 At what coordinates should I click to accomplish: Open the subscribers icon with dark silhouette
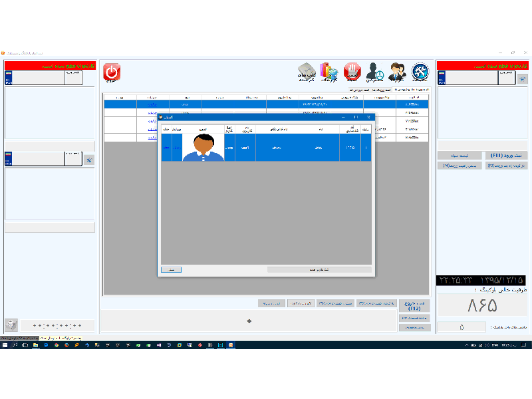pyautogui.click(x=376, y=72)
